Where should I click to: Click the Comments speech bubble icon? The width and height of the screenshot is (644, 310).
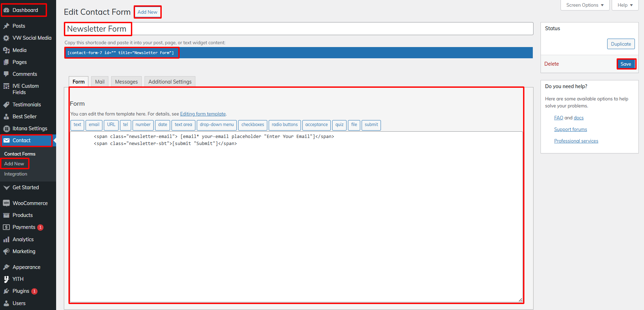(x=6, y=74)
